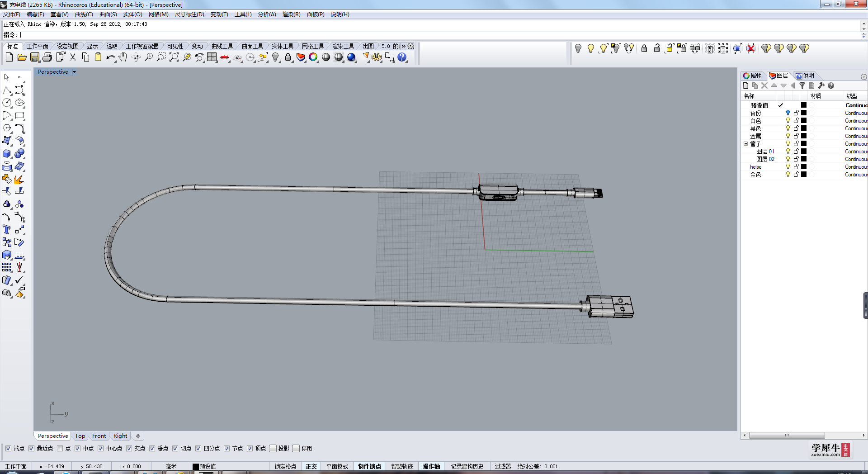Select the Box solid tool
The height and width of the screenshot is (474, 868).
click(7, 154)
